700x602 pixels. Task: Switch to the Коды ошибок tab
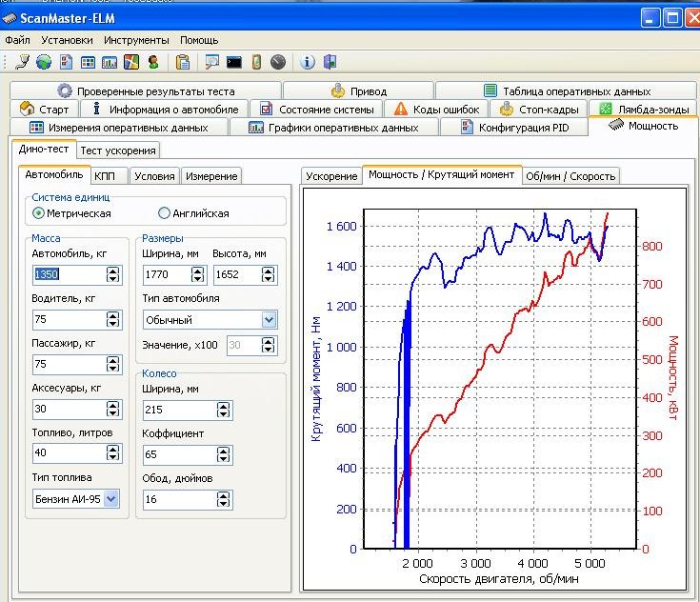[x=437, y=110]
